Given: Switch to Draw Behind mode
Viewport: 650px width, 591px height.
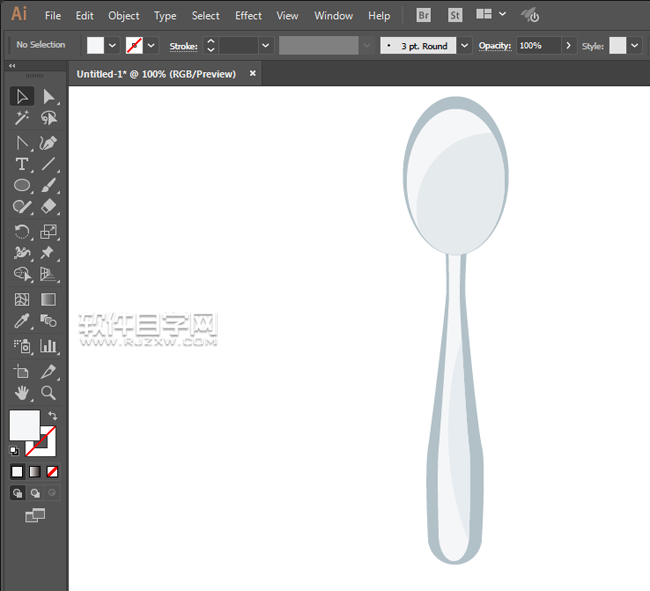Looking at the screenshot, I should coord(35,493).
